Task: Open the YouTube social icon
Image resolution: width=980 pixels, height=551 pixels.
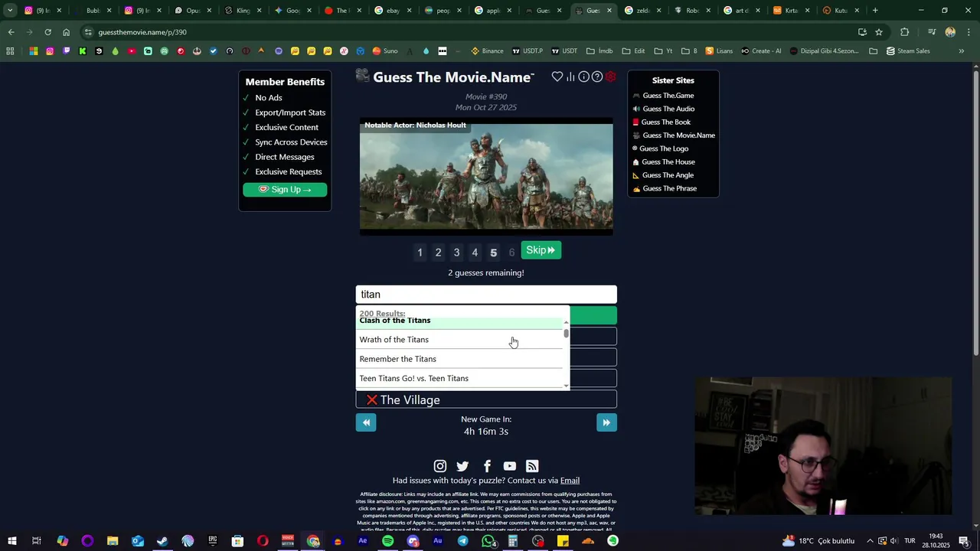Action: tap(510, 466)
